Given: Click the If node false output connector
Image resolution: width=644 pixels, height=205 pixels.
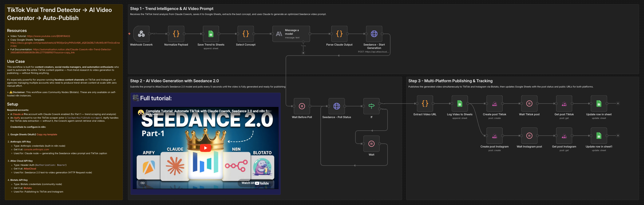Looking at the screenshot, I should (x=380, y=109).
